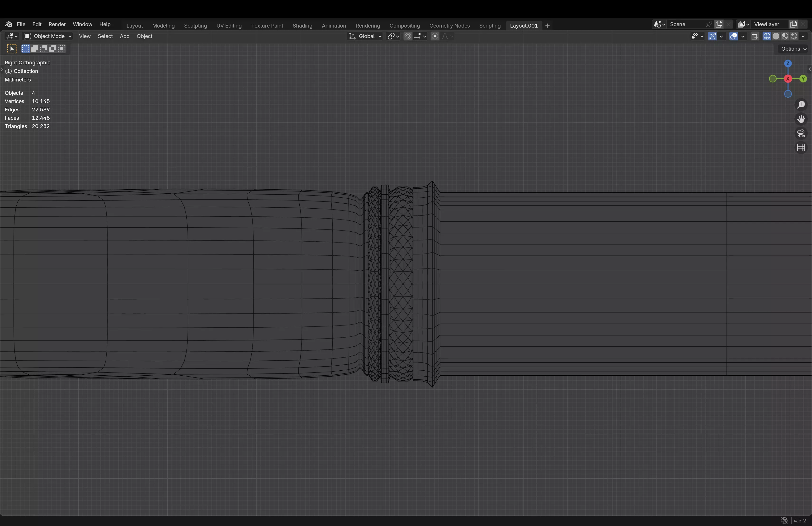Click the pan hand icon
Image resolution: width=812 pixels, height=526 pixels.
[x=801, y=119]
